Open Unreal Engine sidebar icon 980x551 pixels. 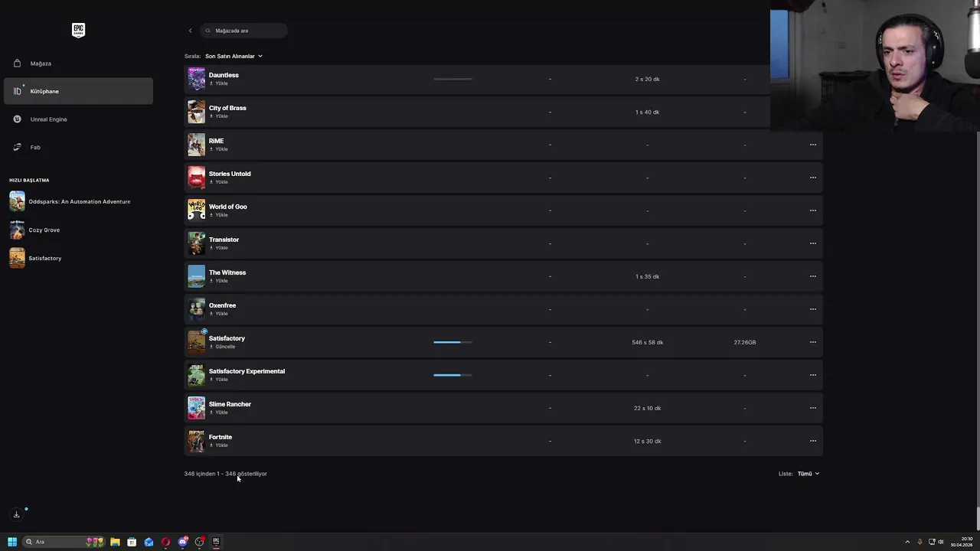coord(17,119)
